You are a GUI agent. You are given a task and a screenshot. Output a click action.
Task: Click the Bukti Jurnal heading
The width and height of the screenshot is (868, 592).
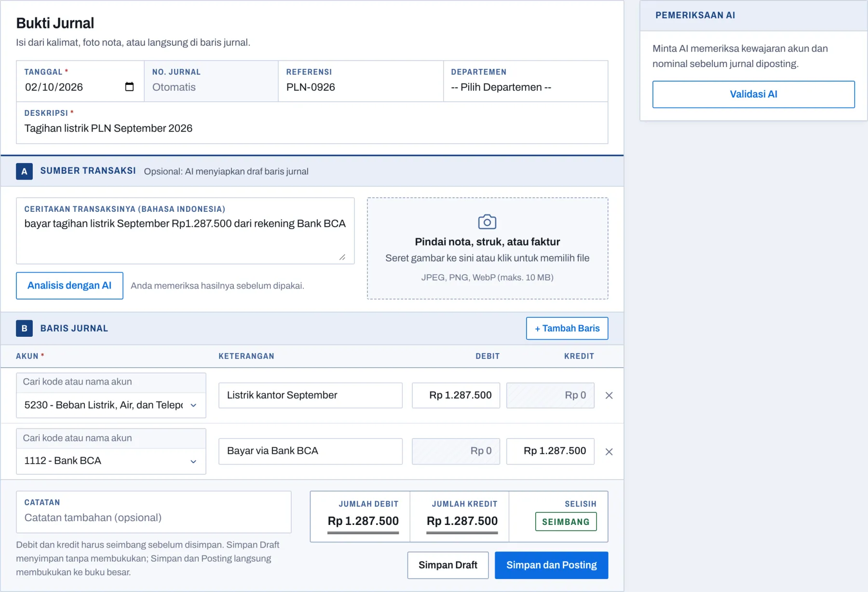point(55,23)
